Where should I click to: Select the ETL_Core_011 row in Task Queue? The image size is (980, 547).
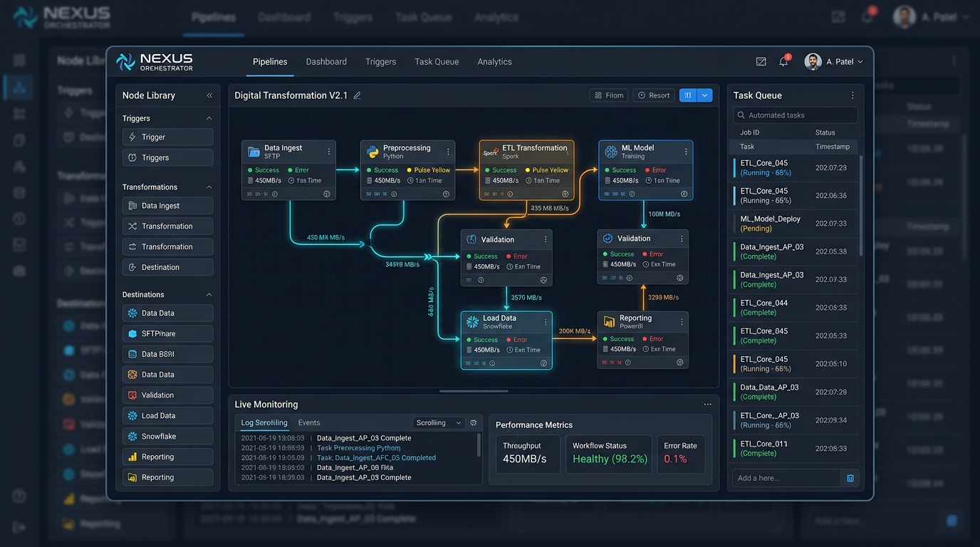(795, 448)
